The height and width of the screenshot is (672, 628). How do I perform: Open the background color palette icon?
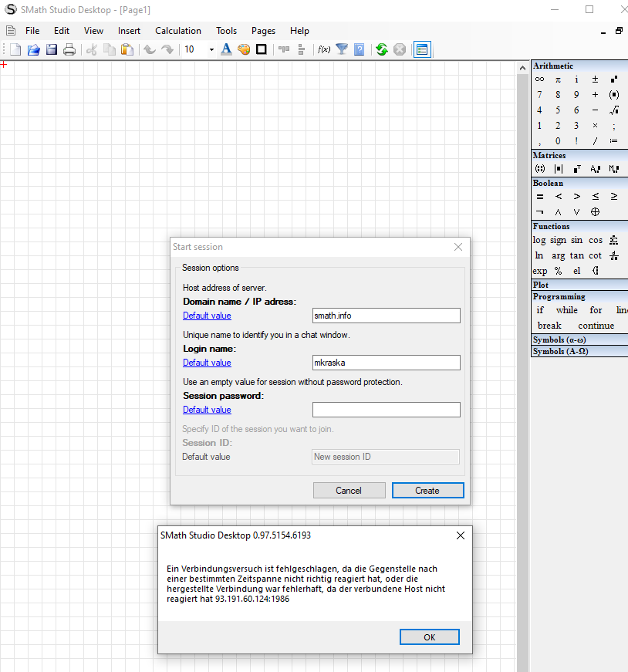(244, 49)
